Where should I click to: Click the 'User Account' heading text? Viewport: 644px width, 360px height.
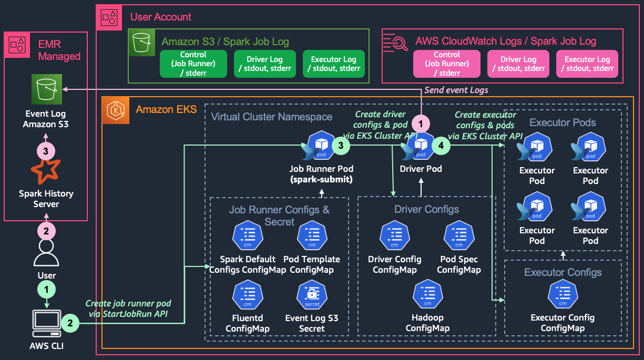(x=161, y=17)
